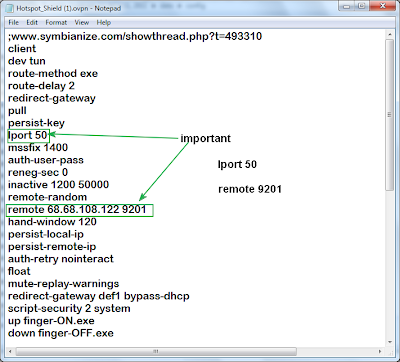
Task: Click the 'remote 68.68.108.122 9201' line
Action: click(x=77, y=209)
